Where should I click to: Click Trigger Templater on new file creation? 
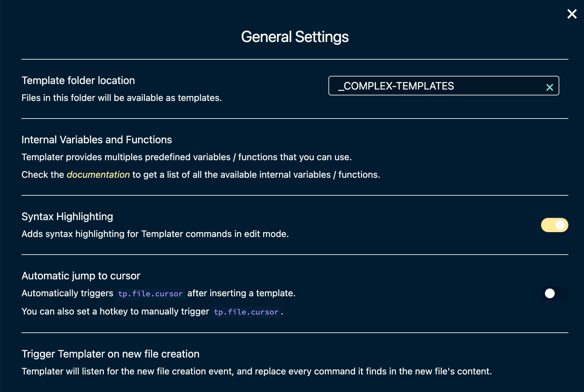tap(110, 354)
